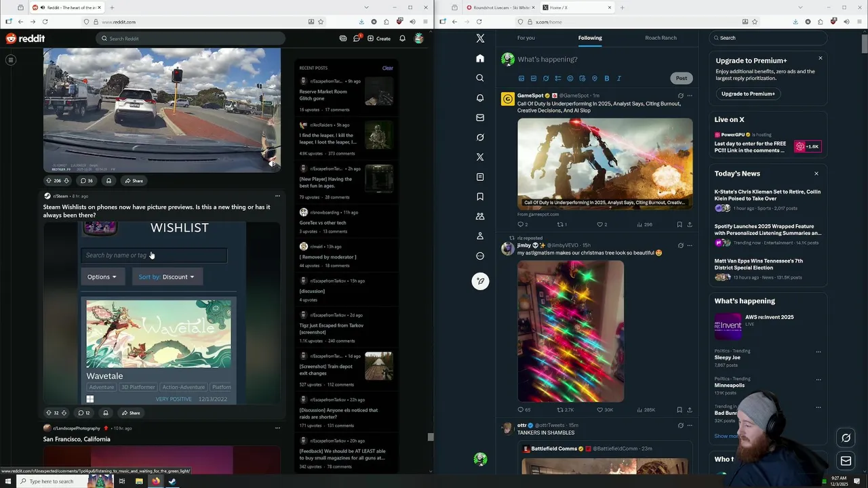Open X Profile icon in sidebar

[x=480, y=236]
